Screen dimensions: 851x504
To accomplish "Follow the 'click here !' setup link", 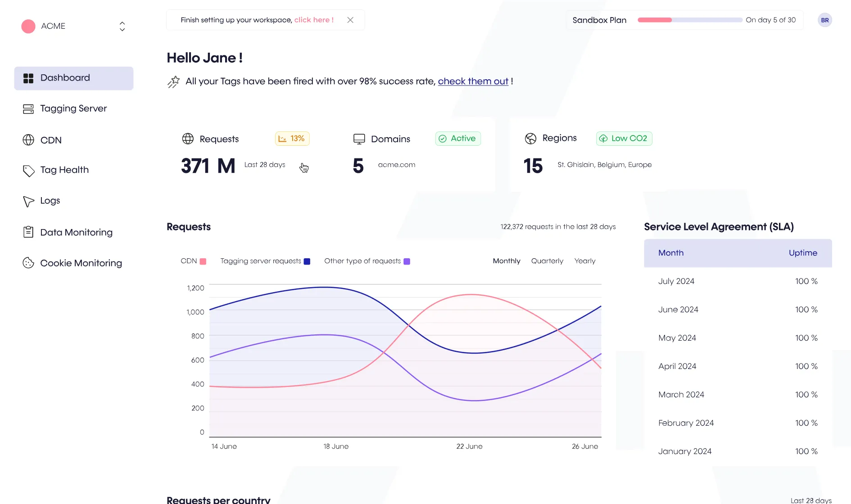I will [314, 20].
